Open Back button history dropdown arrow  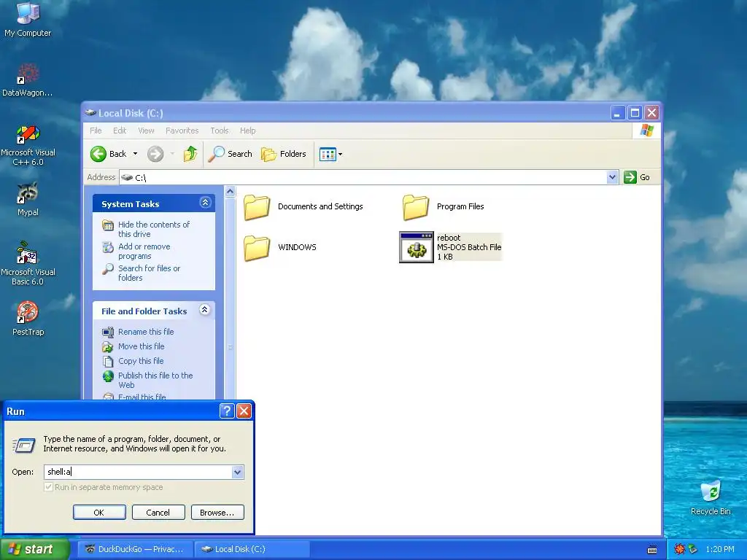point(135,154)
